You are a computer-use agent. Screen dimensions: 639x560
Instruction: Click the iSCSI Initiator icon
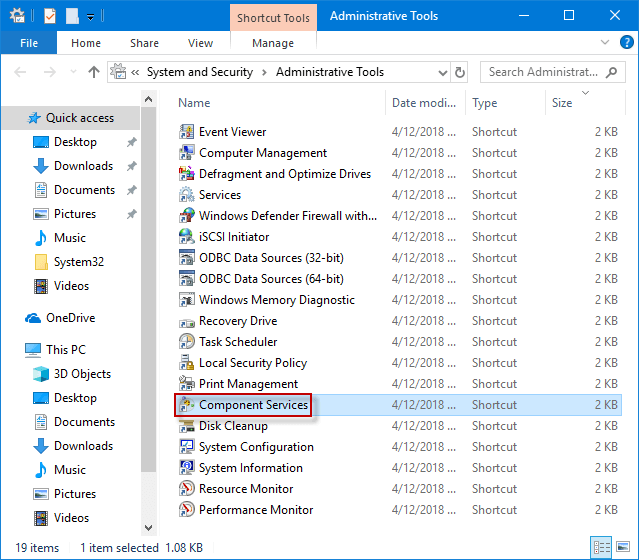click(x=187, y=237)
